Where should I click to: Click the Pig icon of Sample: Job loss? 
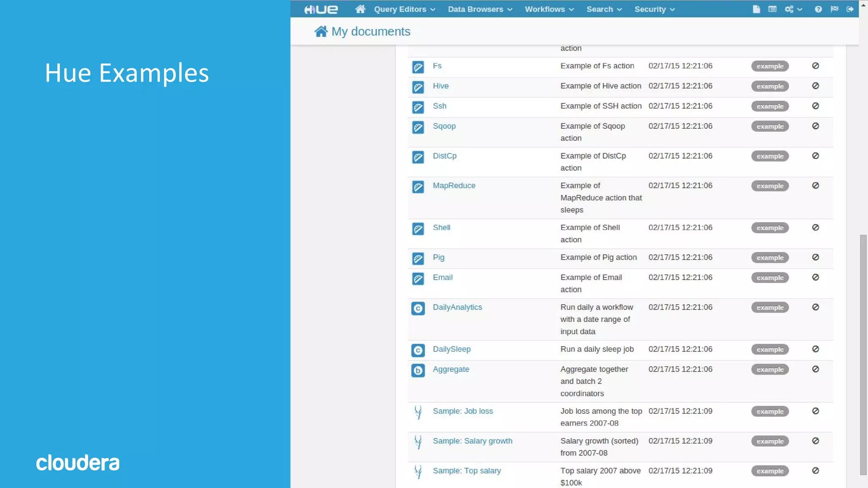(x=418, y=412)
